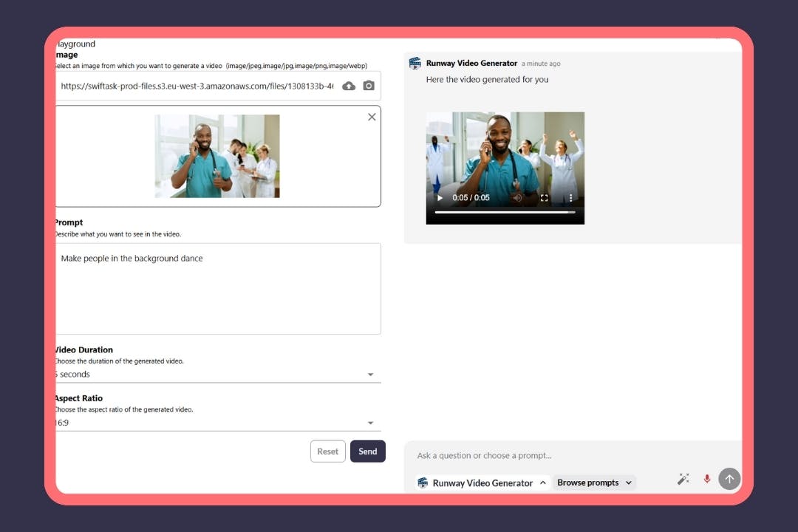Image resolution: width=798 pixels, height=532 pixels.
Task: Click the Reset button
Action: pos(327,451)
